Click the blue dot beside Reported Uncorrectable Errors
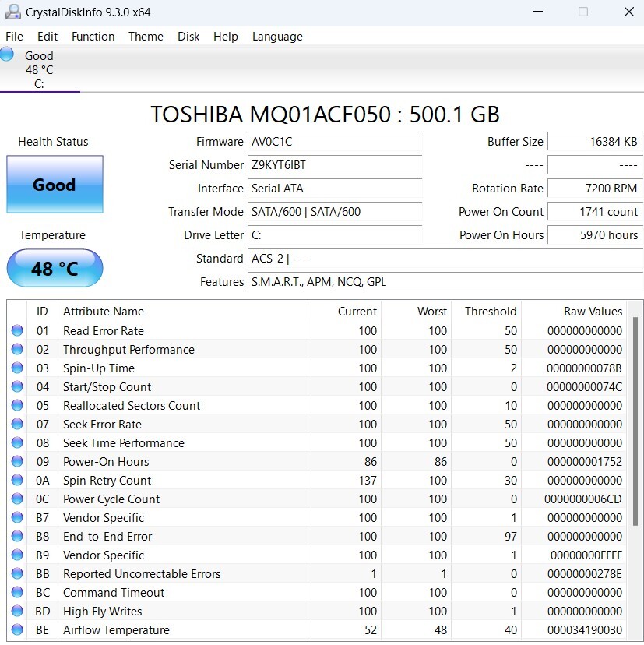Screen dimensions: 644x645 [17, 573]
